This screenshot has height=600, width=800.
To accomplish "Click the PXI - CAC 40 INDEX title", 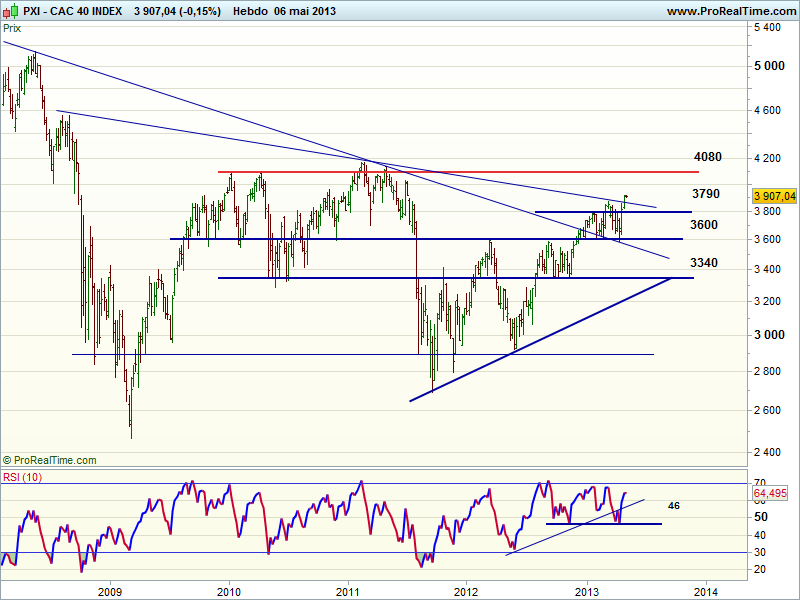I will tap(74, 11).
